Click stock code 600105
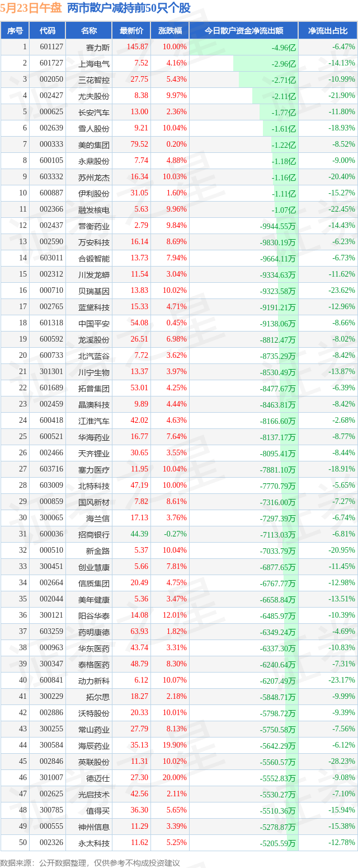This screenshot has height=868, width=358. pos(51,161)
